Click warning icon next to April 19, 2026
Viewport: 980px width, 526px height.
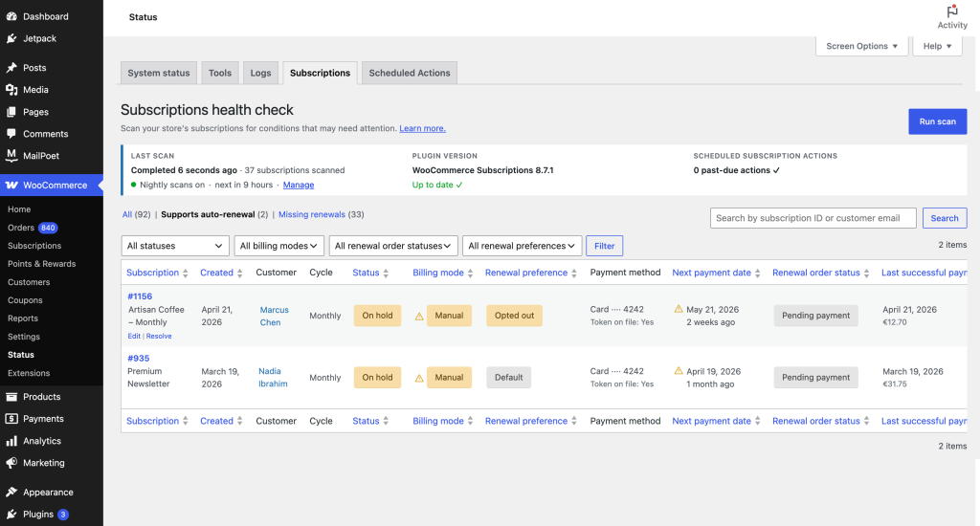[679, 370]
